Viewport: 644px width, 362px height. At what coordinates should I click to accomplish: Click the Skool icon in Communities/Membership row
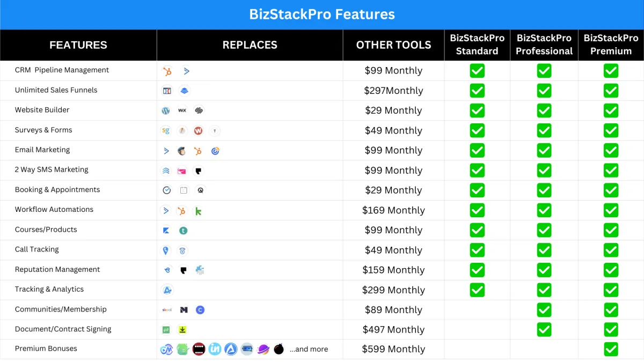[167, 309]
